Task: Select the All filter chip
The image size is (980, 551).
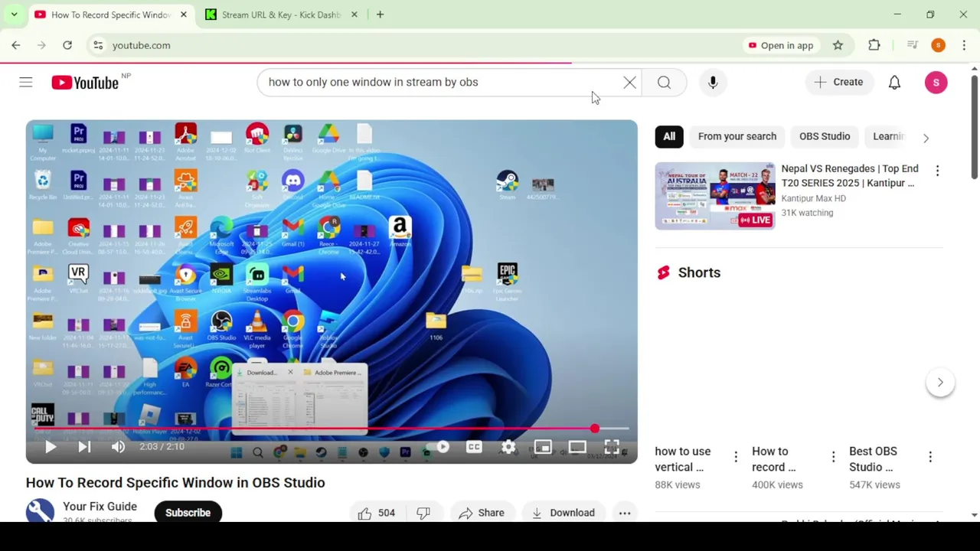Action: 669,136
